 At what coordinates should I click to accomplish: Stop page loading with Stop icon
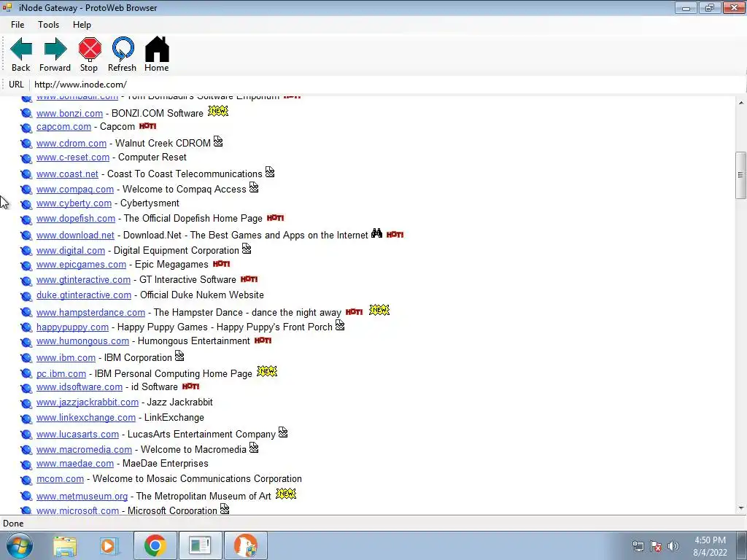tap(89, 54)
